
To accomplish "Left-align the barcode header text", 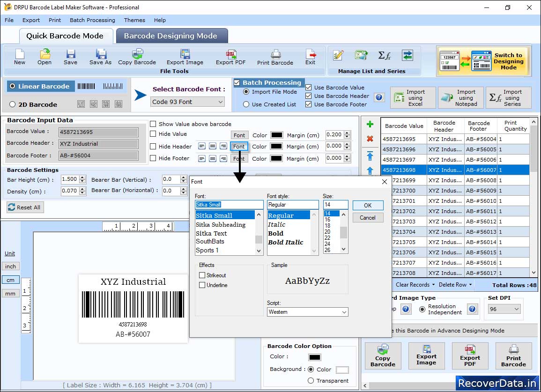I will [202, 146].
